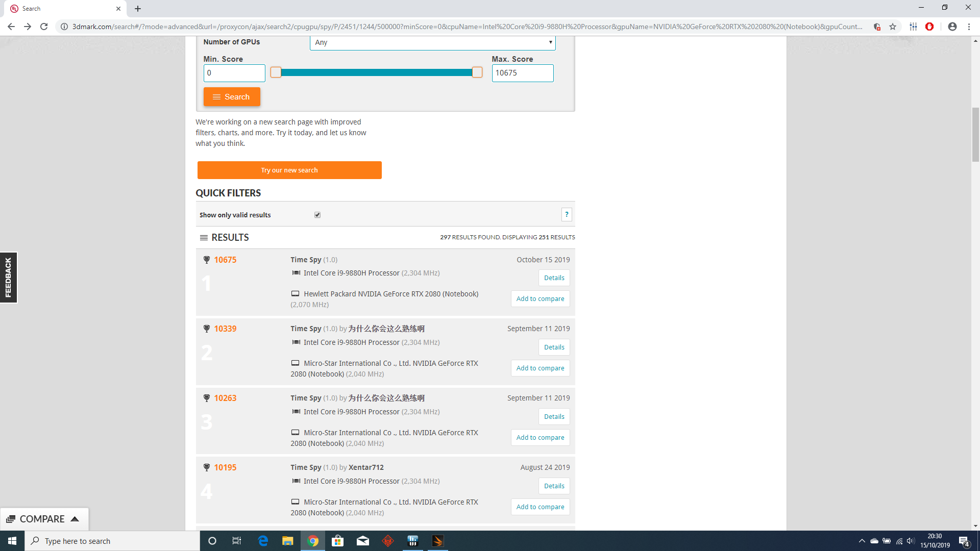
Task: Open the FEEDBACK side tab
Action: [8, 278]
